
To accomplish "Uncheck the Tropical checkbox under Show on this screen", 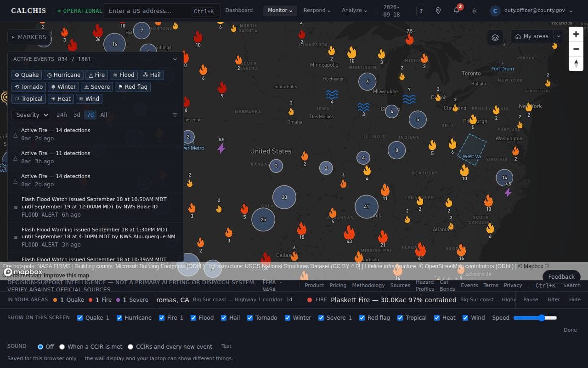I will tap(400, 318).
